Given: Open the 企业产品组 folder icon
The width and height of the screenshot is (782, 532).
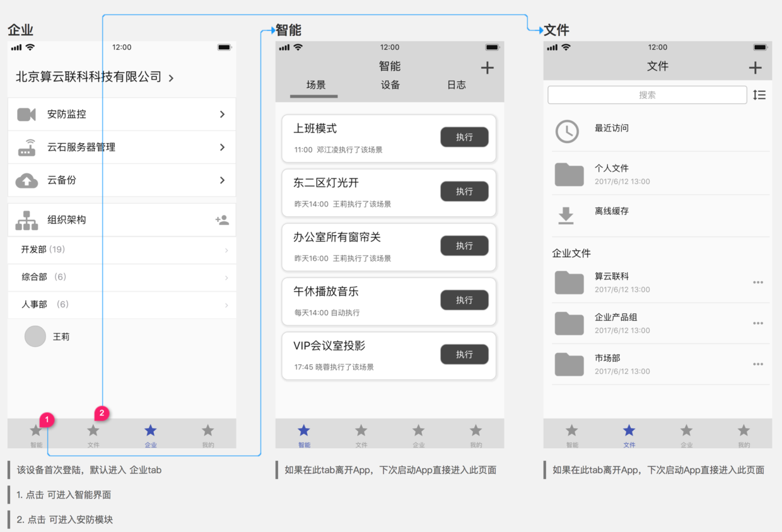Looking at the screenshot, I should tap(569, 323).
